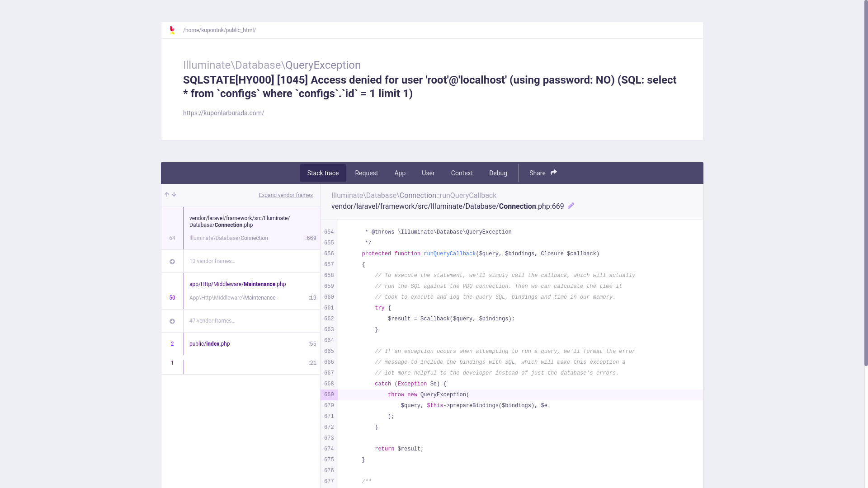Open the Debug tab
Viewport: 868px width, 488px height.
[498, 173]
